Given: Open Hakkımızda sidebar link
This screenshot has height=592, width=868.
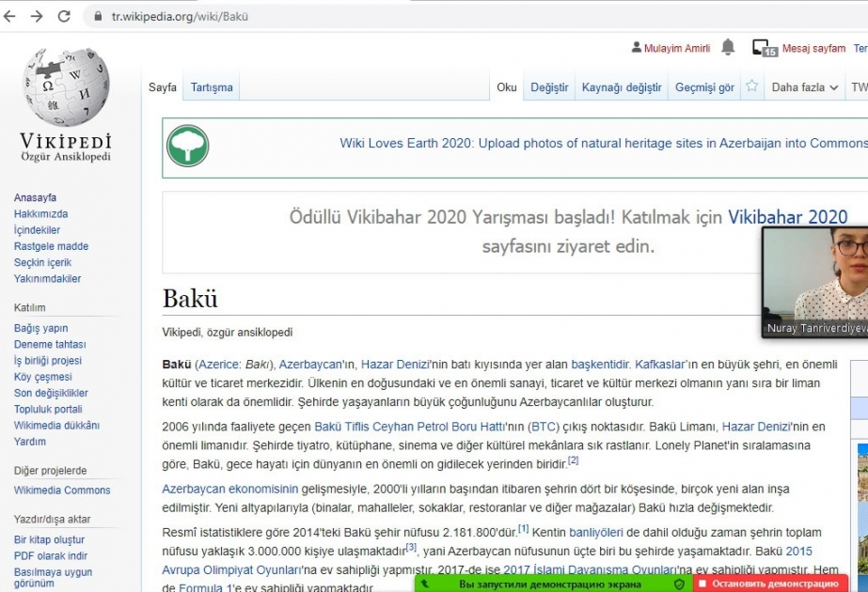Looking at the screenshot, I should [x=41, y=213].
